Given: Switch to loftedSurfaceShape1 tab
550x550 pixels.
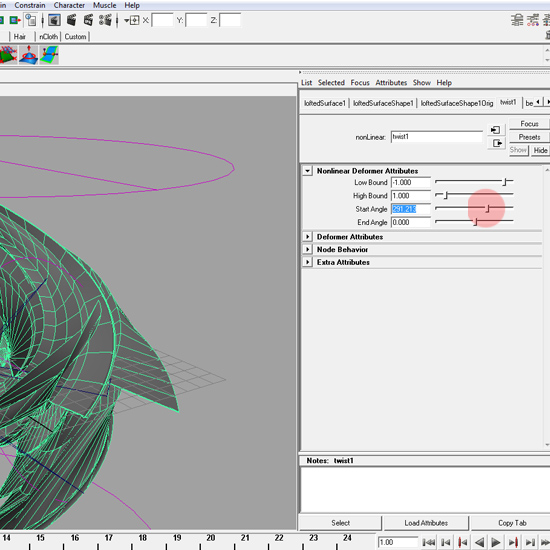Looking at the screenshot, I should 383,103.
